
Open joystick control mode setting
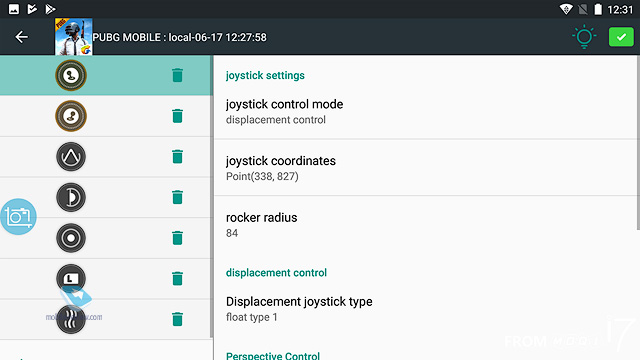[x=425, y=111]
